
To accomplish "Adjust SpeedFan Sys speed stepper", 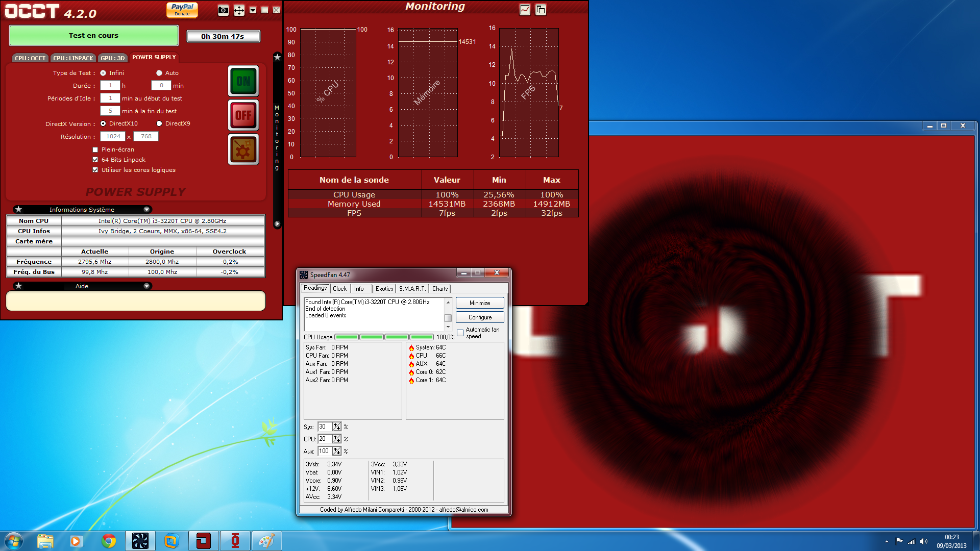I will coord(337,427).
